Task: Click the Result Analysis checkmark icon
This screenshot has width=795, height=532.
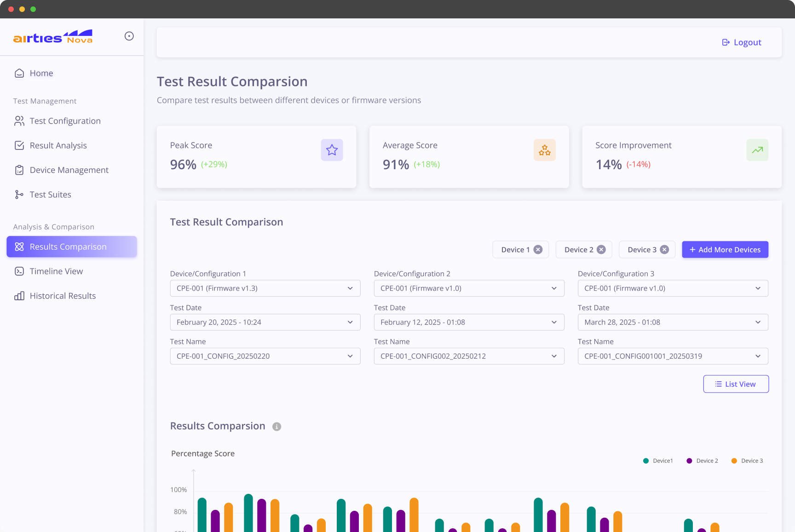Action: click(x=19, y=145)
